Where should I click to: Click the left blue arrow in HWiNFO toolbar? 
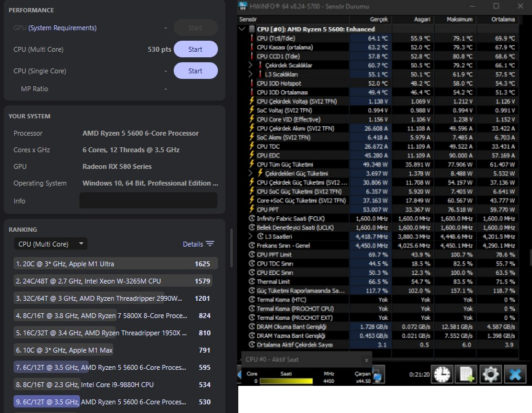tap(240, 374)
